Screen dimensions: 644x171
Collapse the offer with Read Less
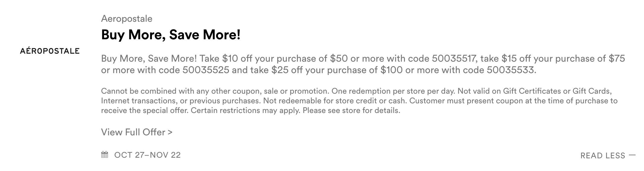[602, 156]
